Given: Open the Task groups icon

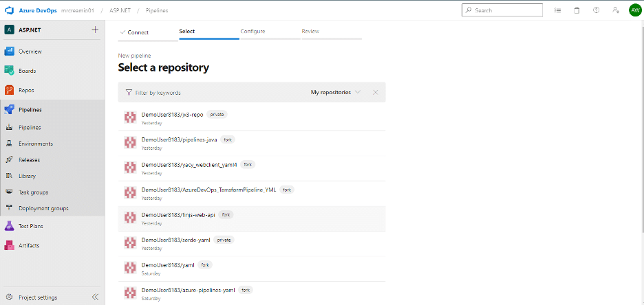Looking at the screenshot, I should click(x=9, y=192).
